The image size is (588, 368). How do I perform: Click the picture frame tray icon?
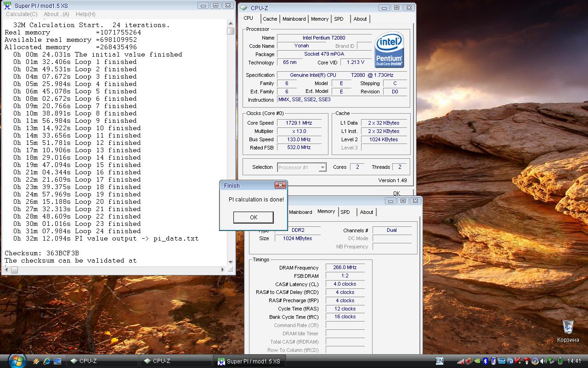pos(502,361)
